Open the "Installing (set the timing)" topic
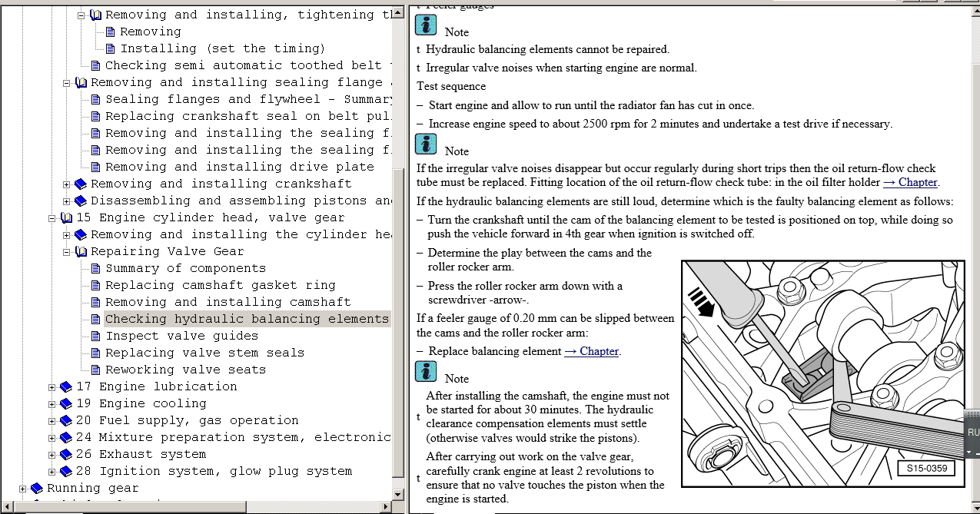The image size is (980, 514). click(223, 48)
